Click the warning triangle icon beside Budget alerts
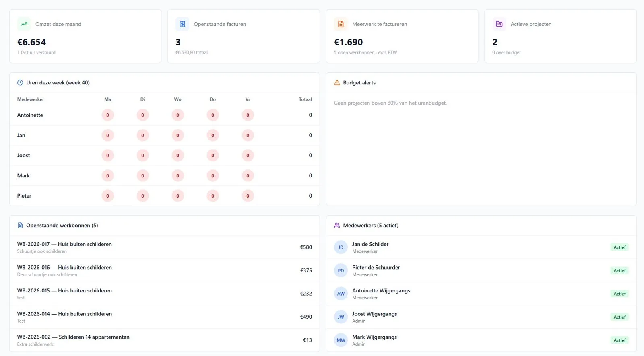 coord(337,83)
